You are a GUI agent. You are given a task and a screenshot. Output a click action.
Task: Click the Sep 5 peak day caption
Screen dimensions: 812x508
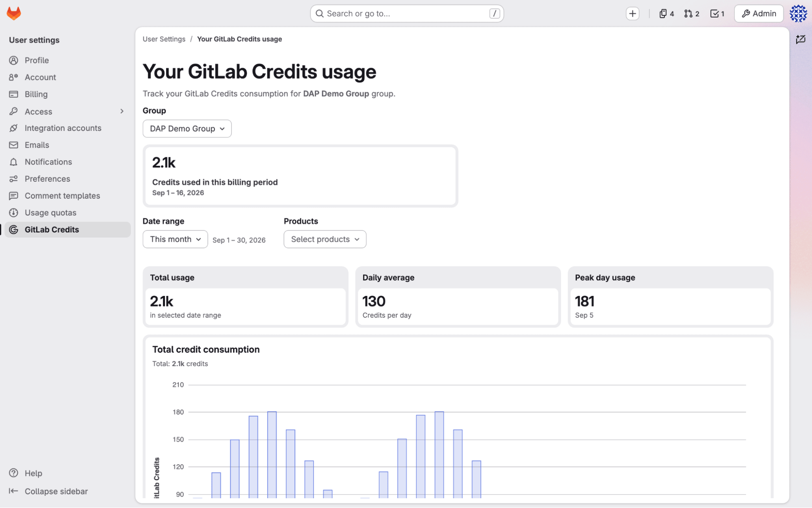tap(584, 315)
